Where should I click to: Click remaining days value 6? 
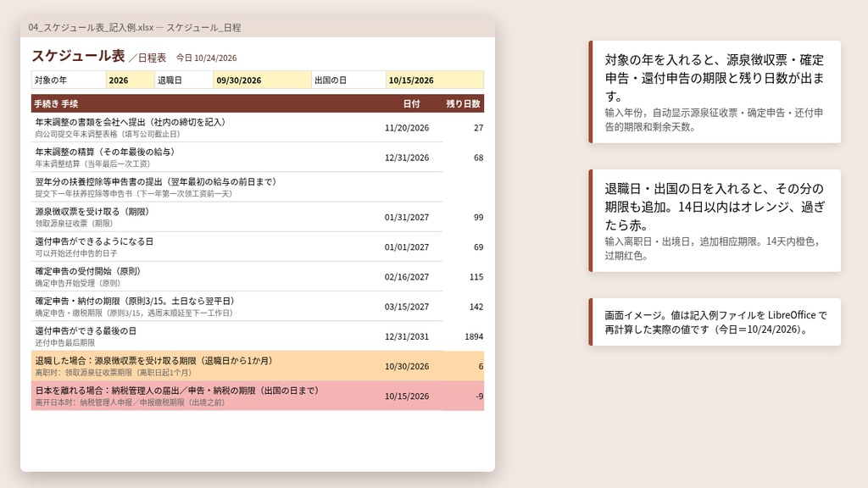click(481, 367)
